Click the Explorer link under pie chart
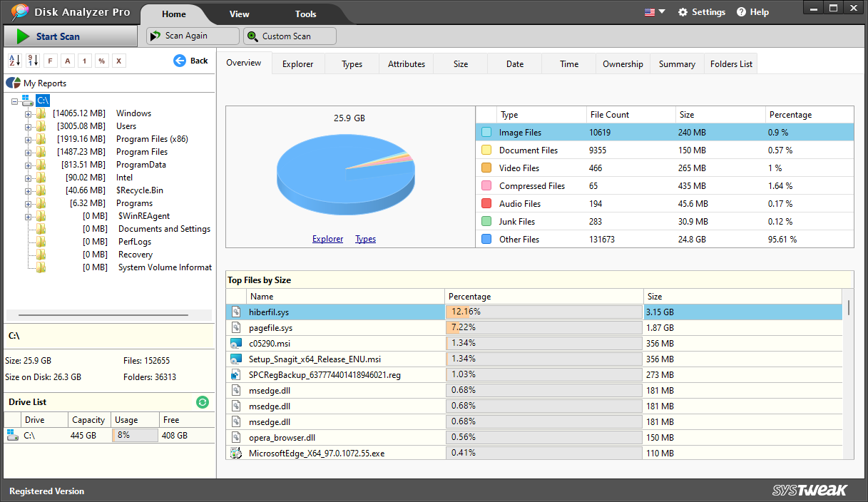This screenshot has width=868, height=502. pyautogui.click(x=327, y=239)
